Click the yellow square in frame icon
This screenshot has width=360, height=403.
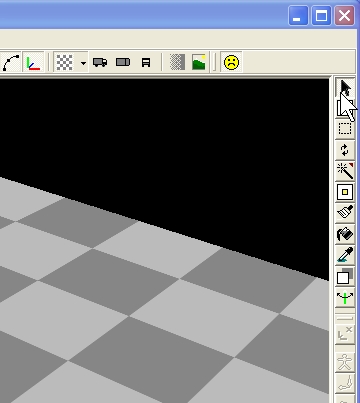(x=345, y=192)
